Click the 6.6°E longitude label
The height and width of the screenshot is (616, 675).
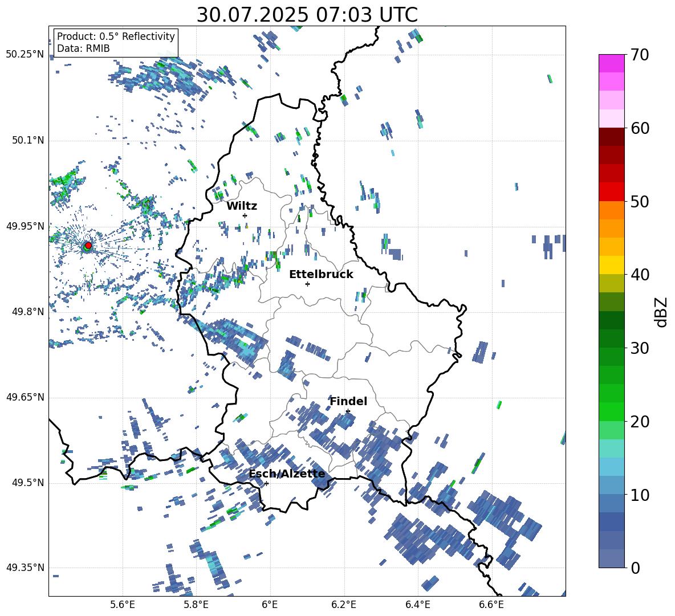click(491, 605)
